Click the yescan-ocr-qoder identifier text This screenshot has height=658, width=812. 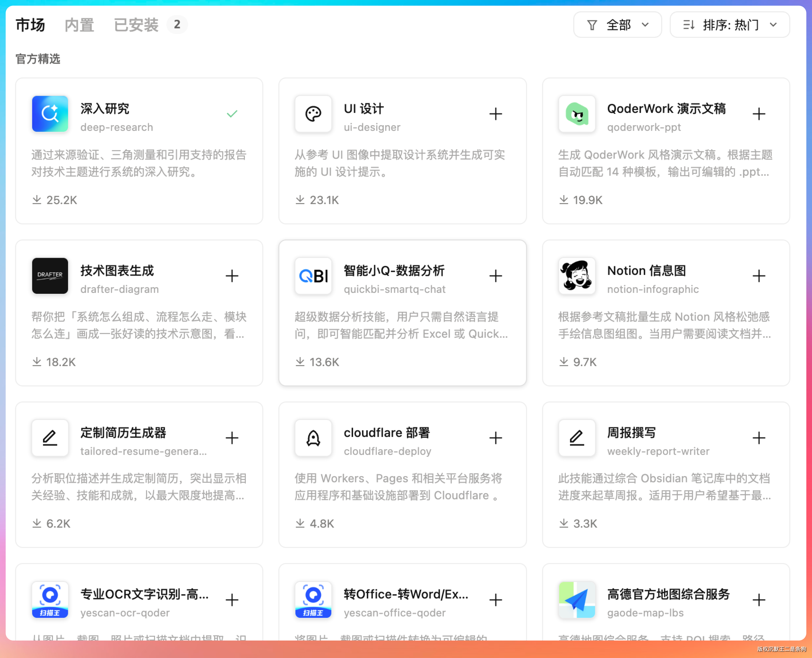(x=125, y=613)
